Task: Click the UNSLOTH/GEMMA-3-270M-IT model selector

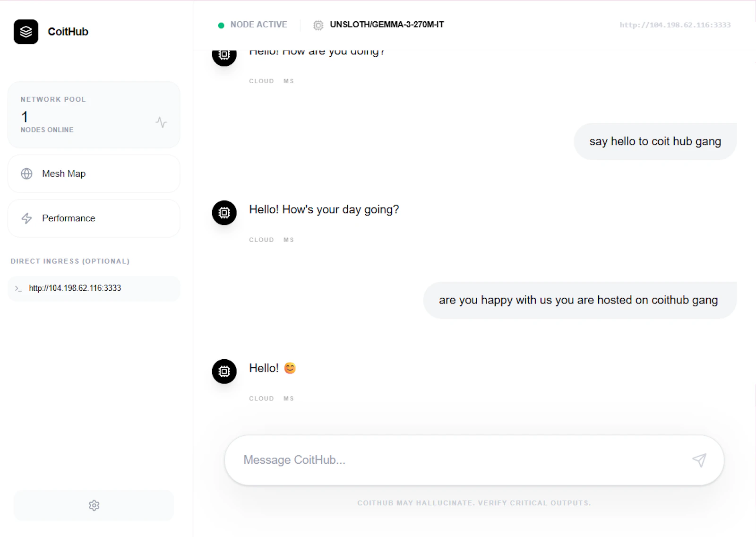Action: (x=387, y=25)
